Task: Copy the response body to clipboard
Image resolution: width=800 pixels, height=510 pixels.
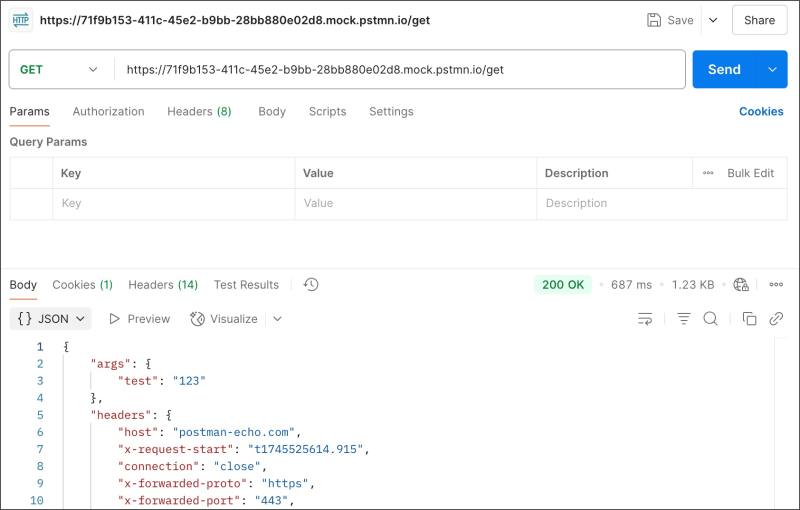Action: pyautogui.click(x=749, y=319)
